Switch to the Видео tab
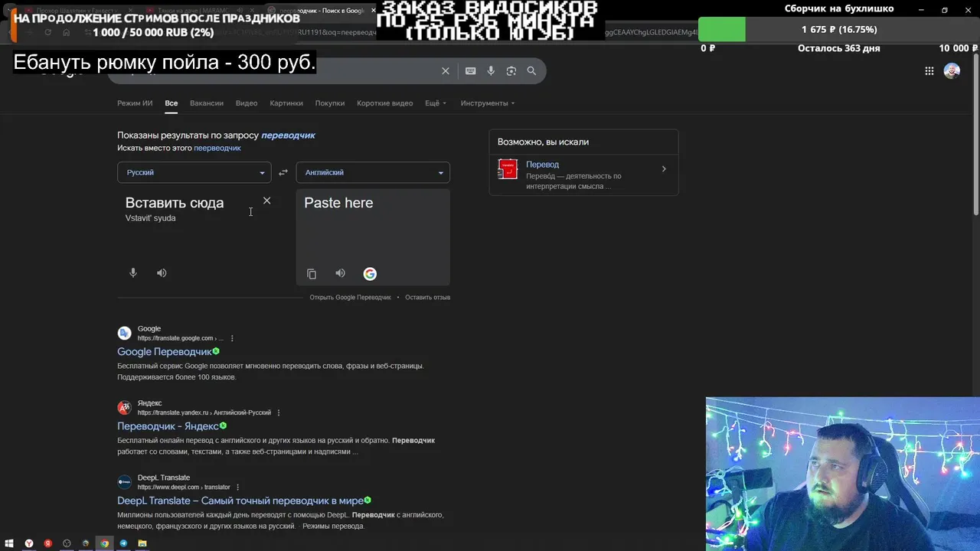This screenshot has width=980, height=551. click(x=247, y=103)
